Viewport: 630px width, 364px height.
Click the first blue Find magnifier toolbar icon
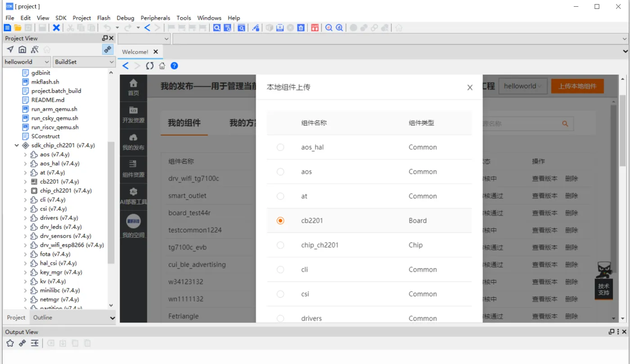point(217,28)
